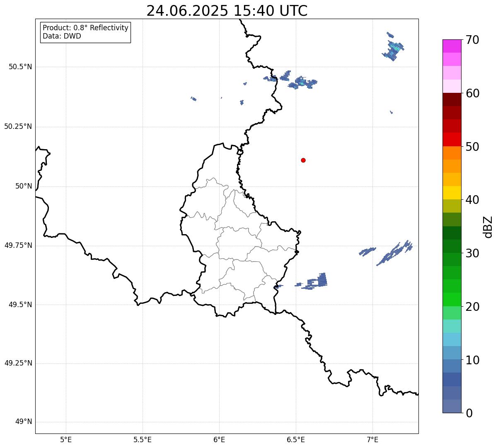498x448 pixels.
Task: Click the title "24.06.2025 15:40 UTC"
Action: point(227,11)
